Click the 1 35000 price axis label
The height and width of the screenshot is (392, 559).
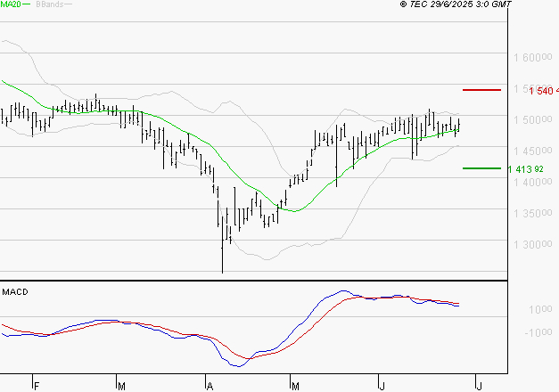pos(532,213)
